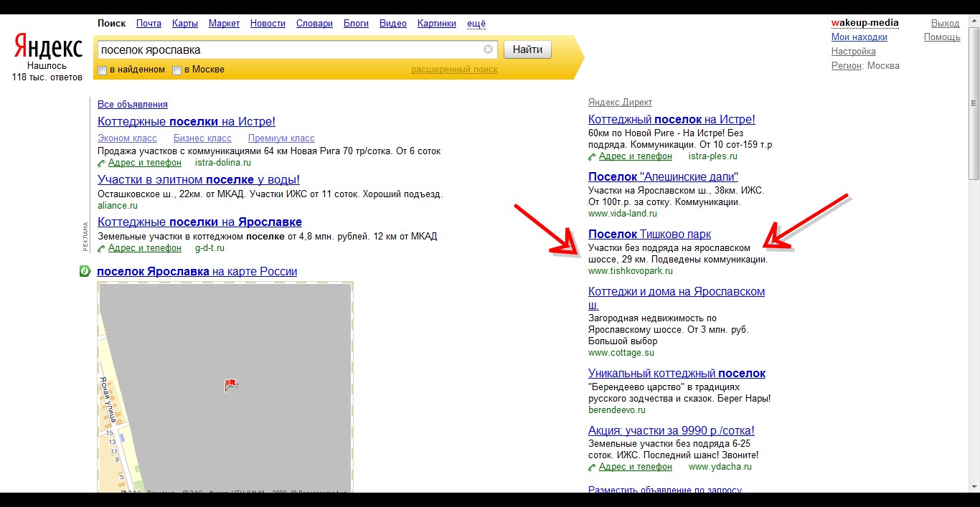The height and width of the screenshot is (507, 980).
Task: Click the phone icon next to g-d-t.ru
Action: coord(102,248)
